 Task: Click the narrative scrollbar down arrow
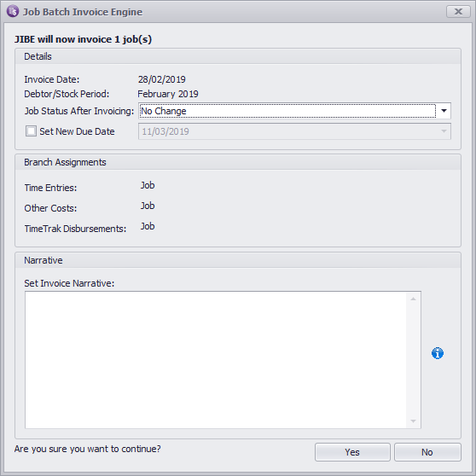click(413, 421)
